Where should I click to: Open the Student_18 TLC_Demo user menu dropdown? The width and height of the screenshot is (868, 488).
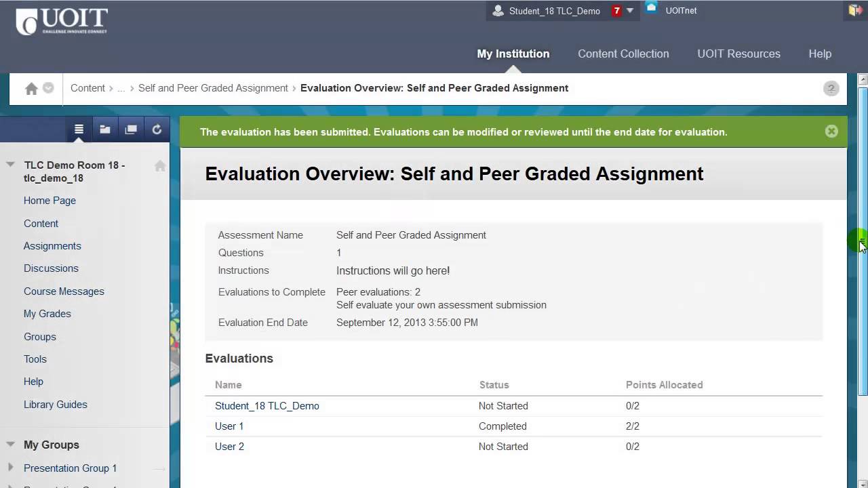pos(630,11)
